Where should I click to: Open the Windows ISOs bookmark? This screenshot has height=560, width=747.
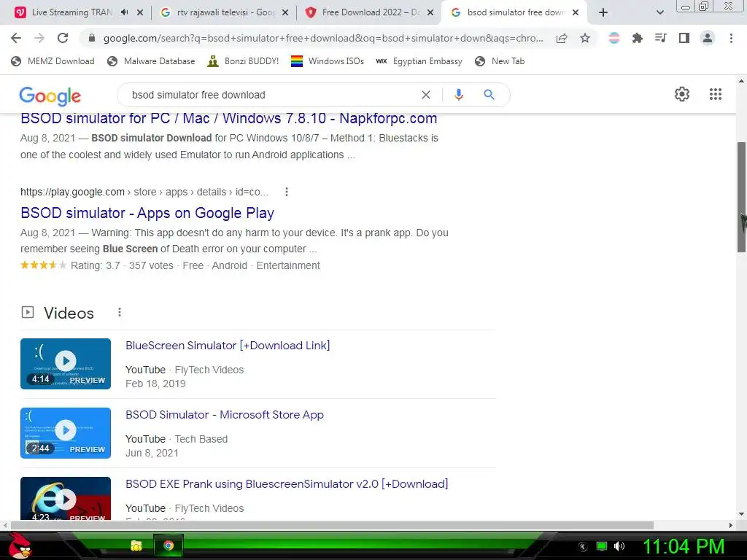pyautogui.click(x=328, y=61)
